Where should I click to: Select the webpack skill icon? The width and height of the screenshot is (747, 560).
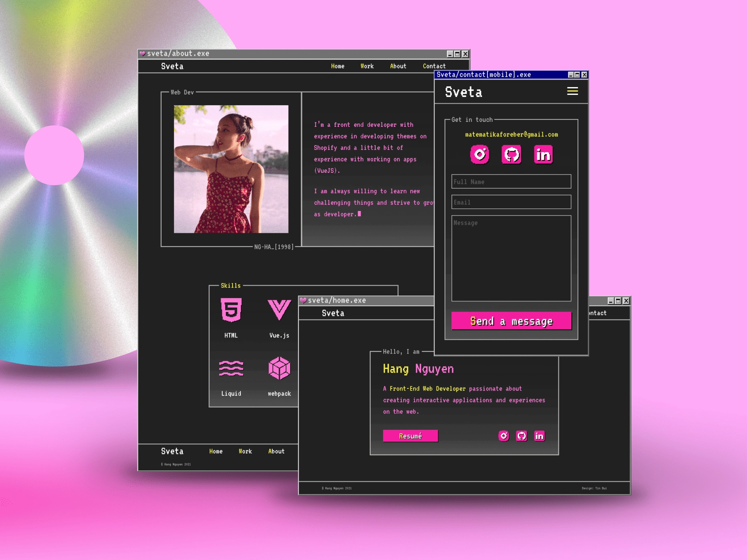click(279, 368)
